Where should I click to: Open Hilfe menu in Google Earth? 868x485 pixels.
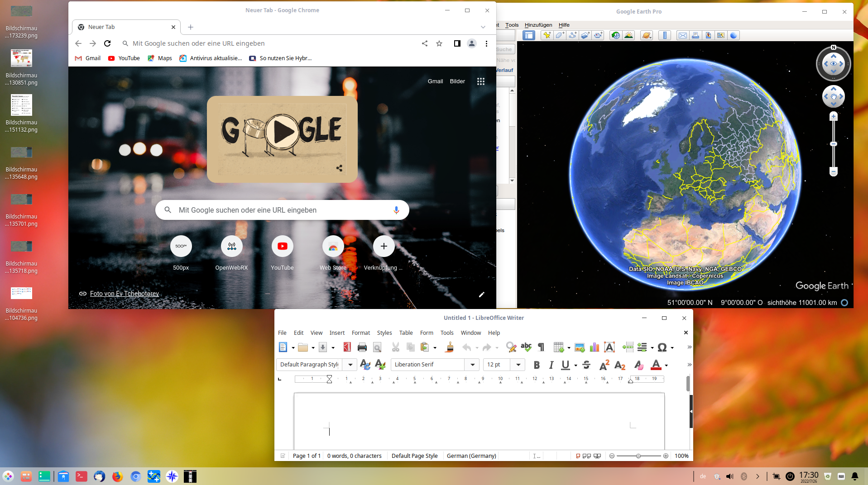564,25
